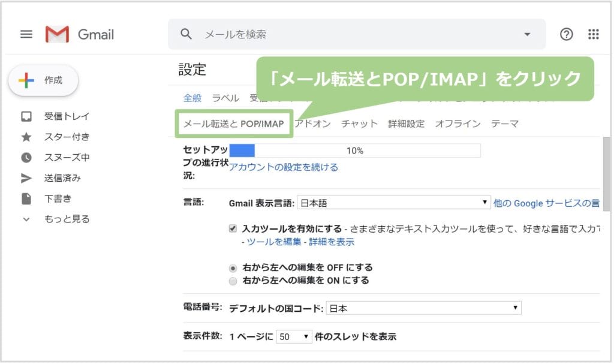This screenshot has height=364, width=614.
Task: Open the アドオン settings tab
Action: pos(313,124)
